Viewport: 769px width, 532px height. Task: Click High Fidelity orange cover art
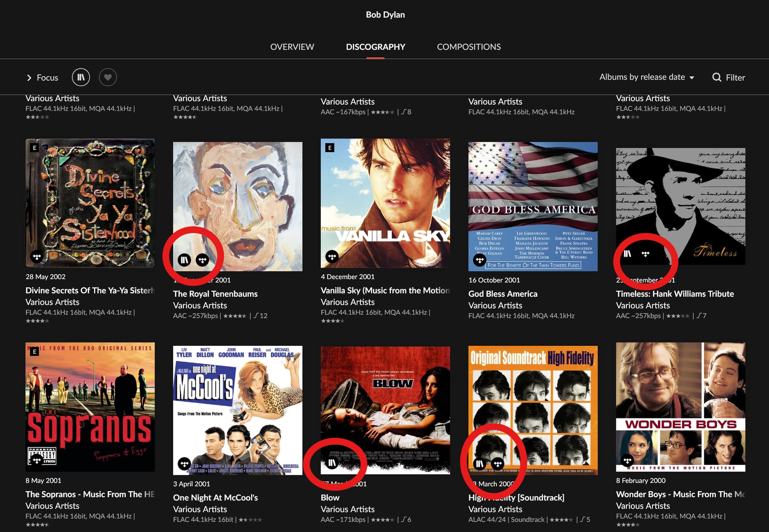click(533, 410)
